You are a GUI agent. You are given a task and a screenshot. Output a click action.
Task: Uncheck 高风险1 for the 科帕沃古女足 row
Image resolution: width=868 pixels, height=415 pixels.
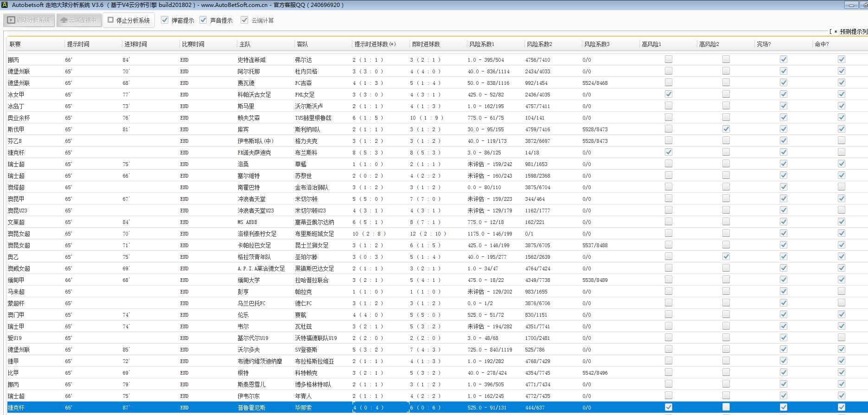668,94
